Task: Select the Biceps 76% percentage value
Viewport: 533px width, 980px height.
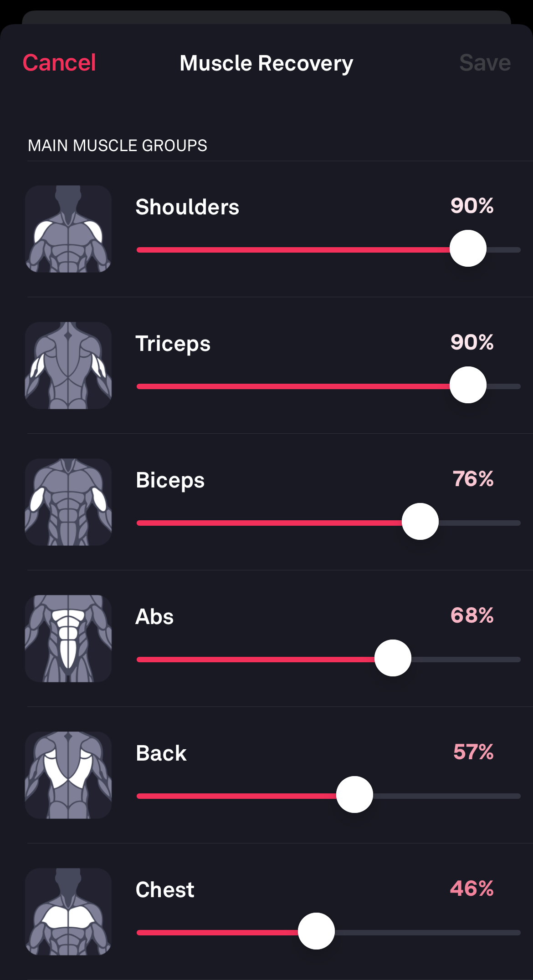Action: click(473, 479)
